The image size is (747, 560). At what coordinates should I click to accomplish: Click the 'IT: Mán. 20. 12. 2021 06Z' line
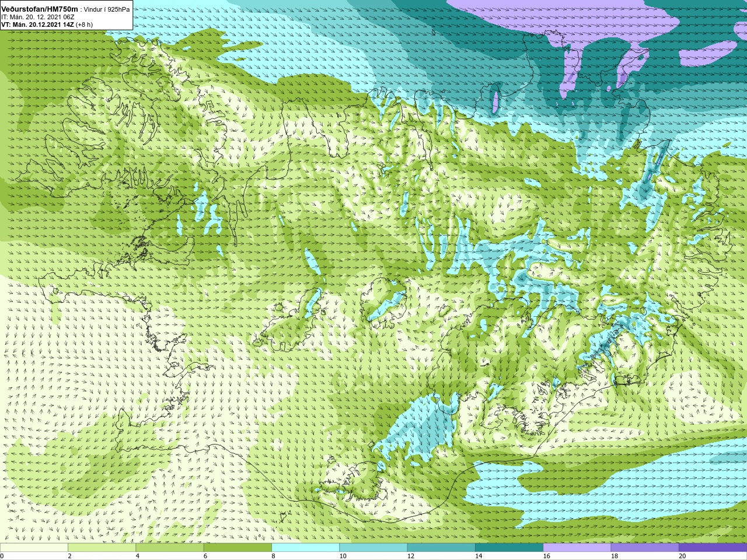38,17
